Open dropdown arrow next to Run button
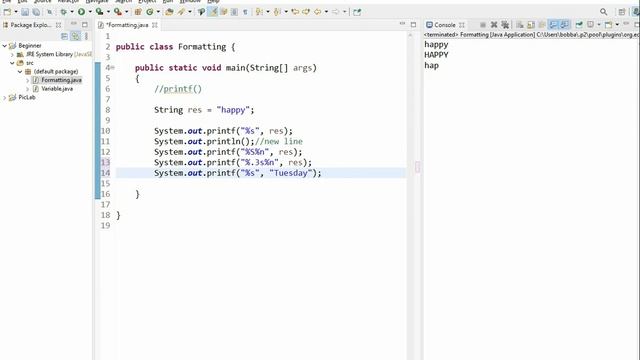 (90, 12)
